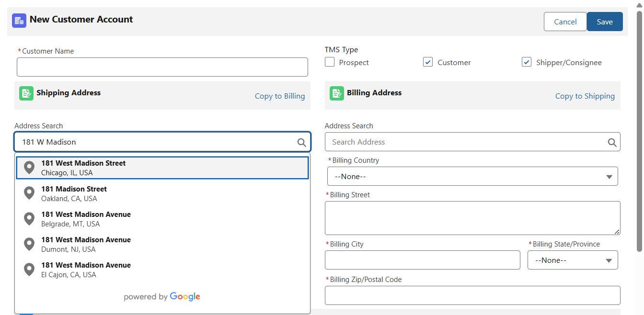Viewport: 644px width, 315px height.
Task: Focus the Billing Zip/Postal Code field
Action: (x=472, y=295)
